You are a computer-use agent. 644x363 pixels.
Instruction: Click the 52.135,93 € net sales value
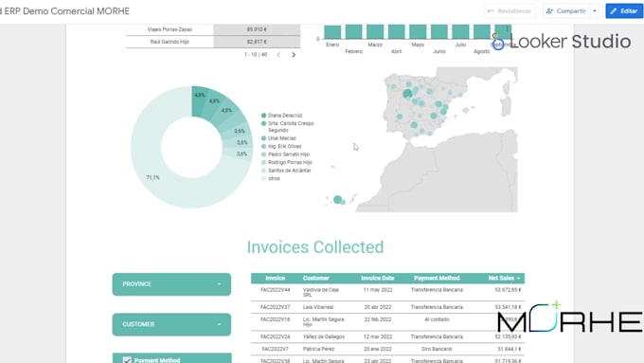tap(508, 336)
